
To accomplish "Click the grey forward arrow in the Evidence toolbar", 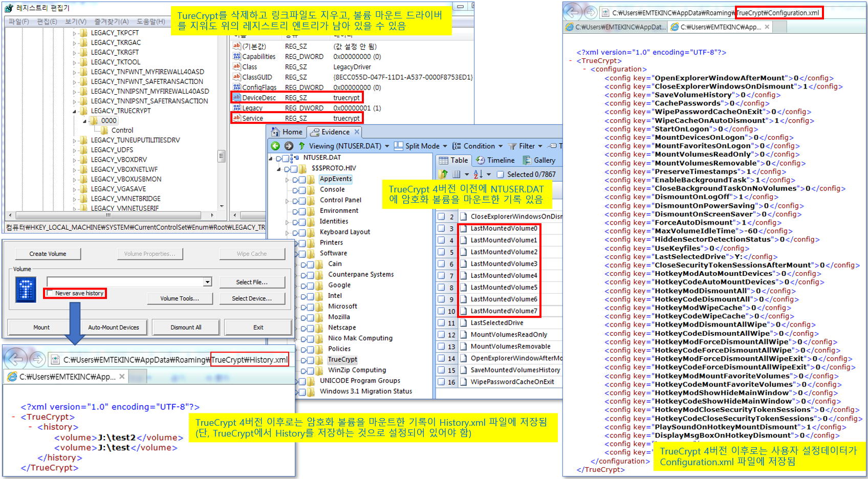I will click(x=289, y=146).
